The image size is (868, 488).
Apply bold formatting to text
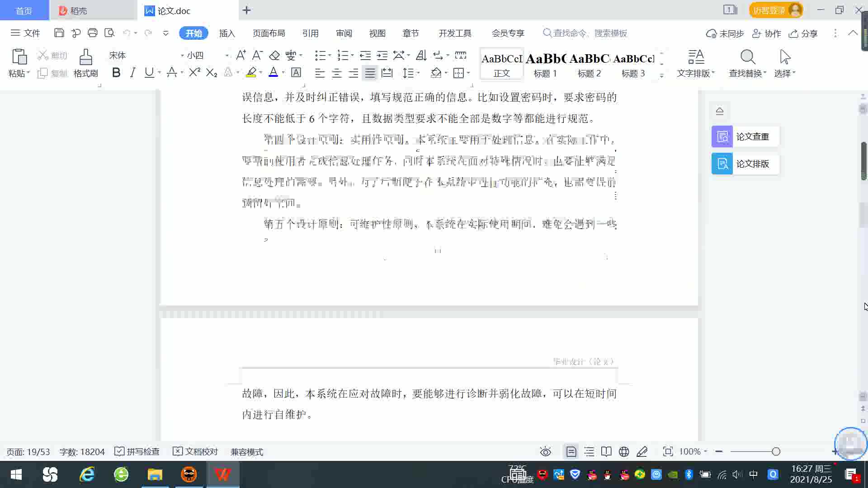tap(116, 73)
